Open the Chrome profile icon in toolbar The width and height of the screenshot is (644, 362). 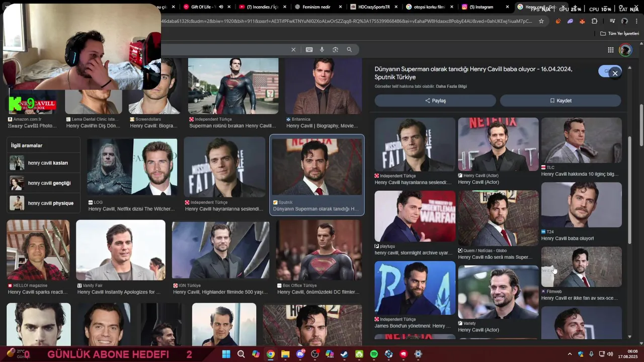[x=624, y=21]
